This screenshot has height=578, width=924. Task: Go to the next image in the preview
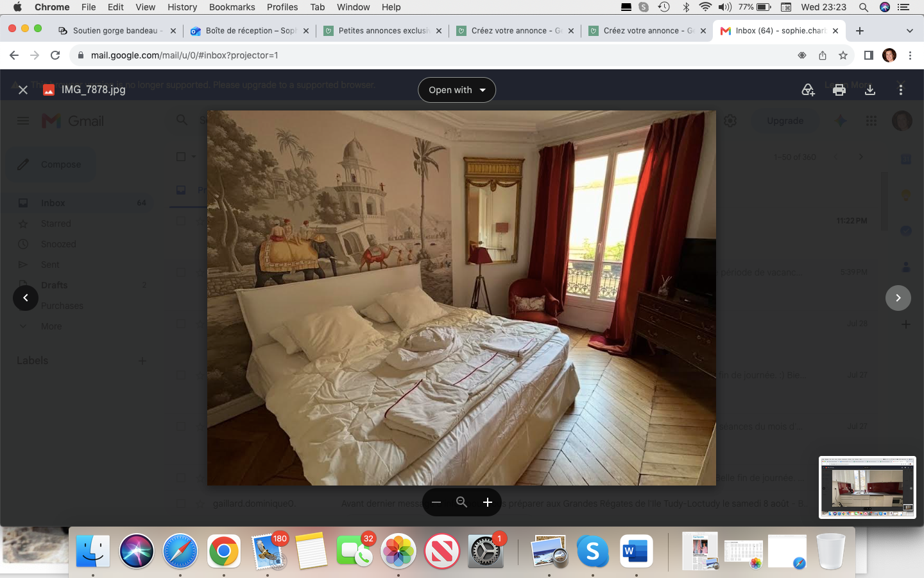(898, 298)
